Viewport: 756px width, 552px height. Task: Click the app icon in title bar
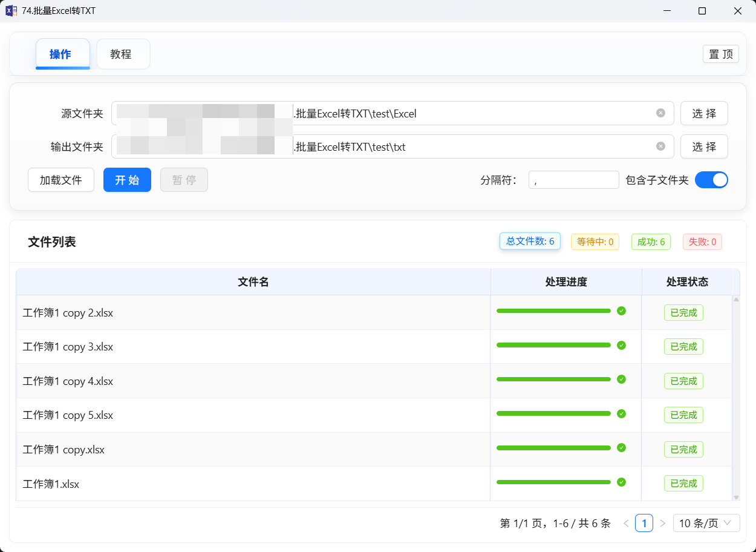(x=11, y=11)
